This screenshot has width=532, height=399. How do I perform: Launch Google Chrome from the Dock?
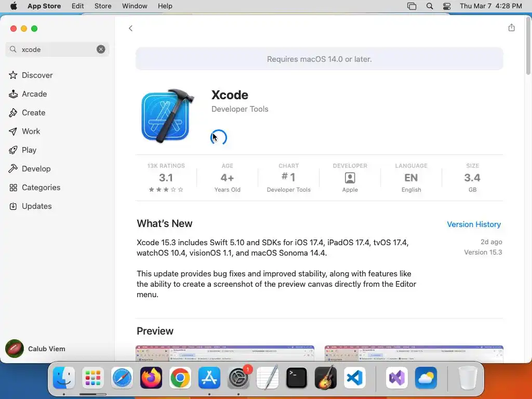pos(180,377)
